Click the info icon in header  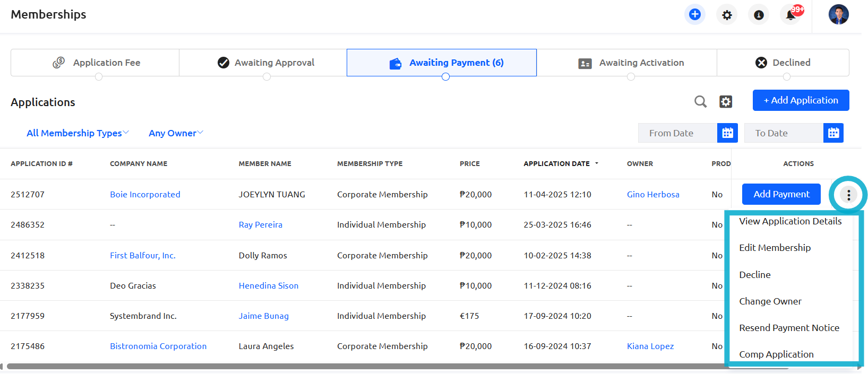coord(759,15)
